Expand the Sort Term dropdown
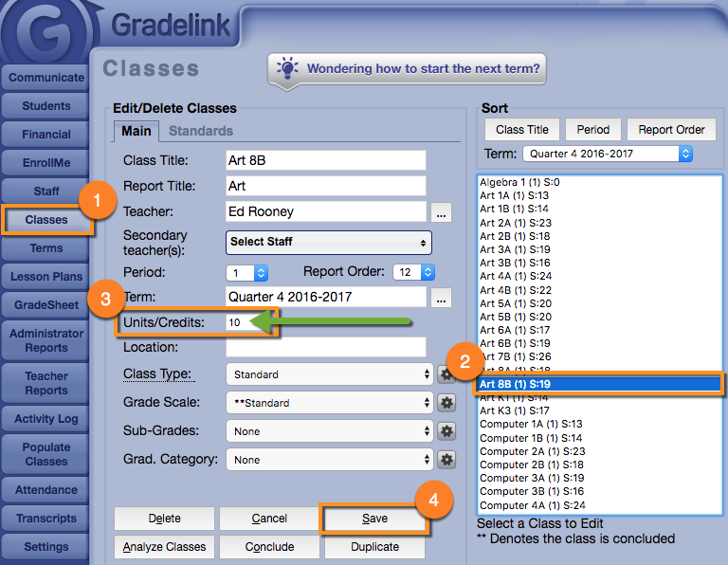The image size is (728, 565). pos(607,154)
